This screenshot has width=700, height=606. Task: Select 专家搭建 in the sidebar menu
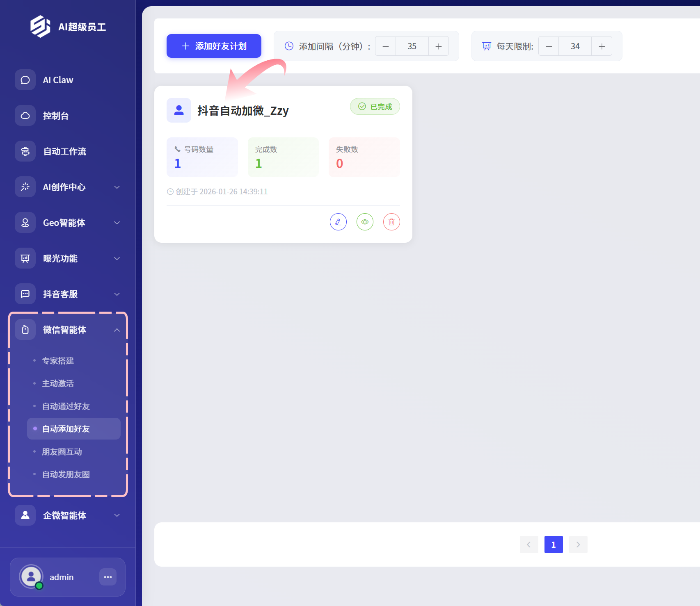(58, 360)
